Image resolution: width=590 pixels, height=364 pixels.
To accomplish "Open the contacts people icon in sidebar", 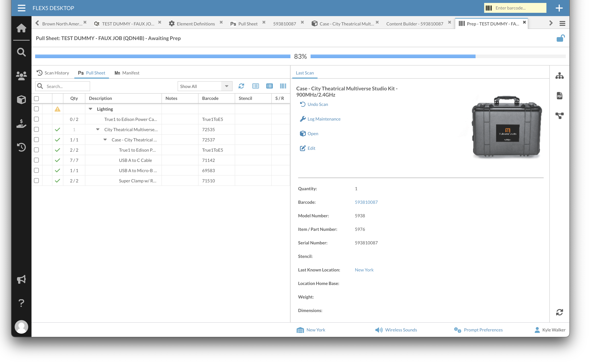I will 21,76.
